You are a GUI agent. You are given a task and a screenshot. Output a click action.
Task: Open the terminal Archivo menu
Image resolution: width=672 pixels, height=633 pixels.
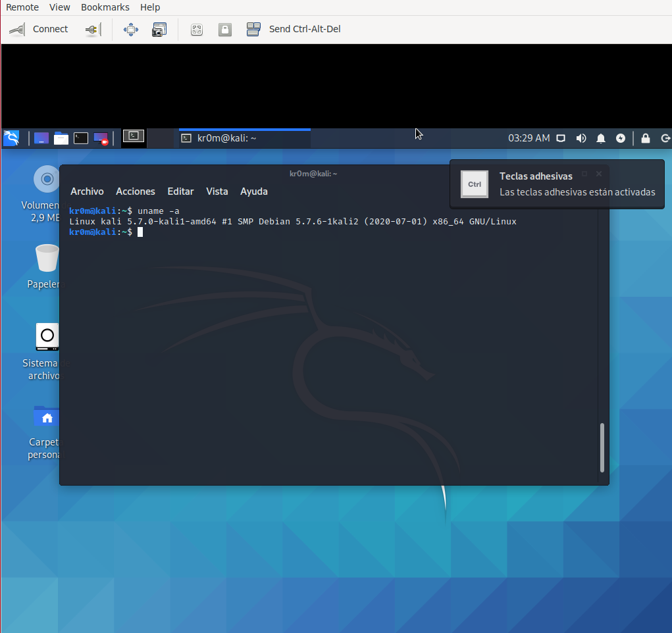(87, 191)
